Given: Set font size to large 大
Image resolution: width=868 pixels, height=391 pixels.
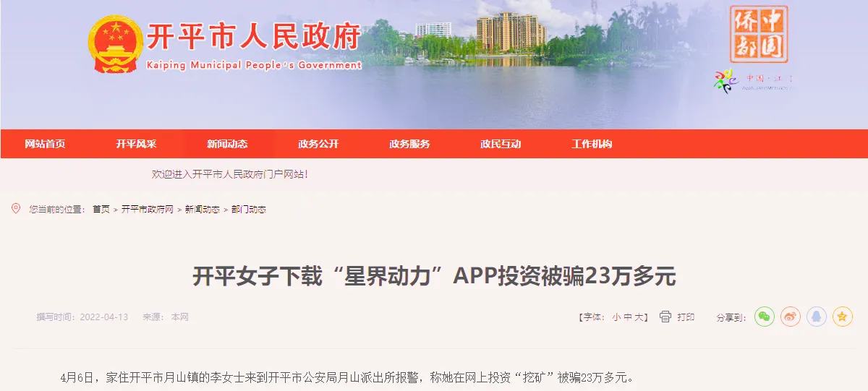Looking at the screenshot, I should pyautogui.click(x=639, y=317).
